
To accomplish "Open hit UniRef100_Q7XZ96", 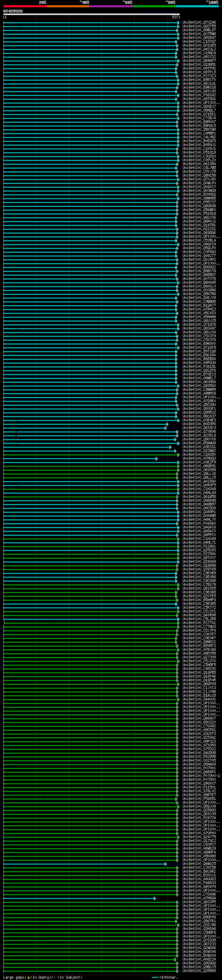I will (x=199, y=23).
